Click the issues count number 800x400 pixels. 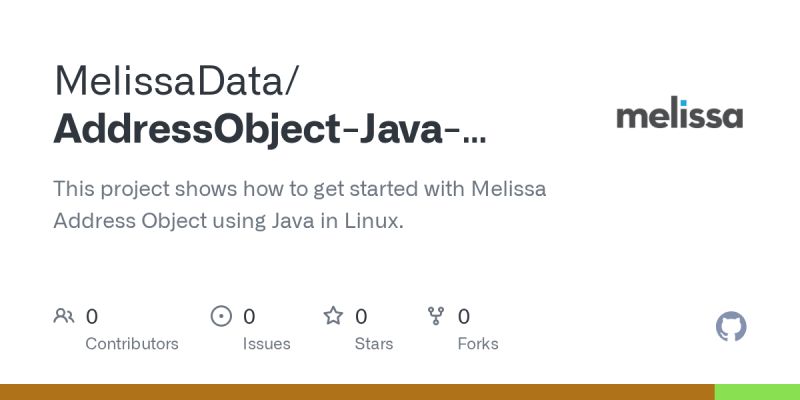pos(249,317)
